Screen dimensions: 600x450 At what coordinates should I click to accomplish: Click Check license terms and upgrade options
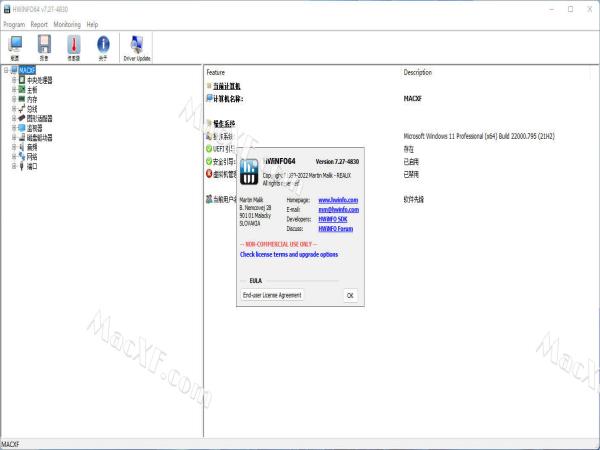(289, 254)
